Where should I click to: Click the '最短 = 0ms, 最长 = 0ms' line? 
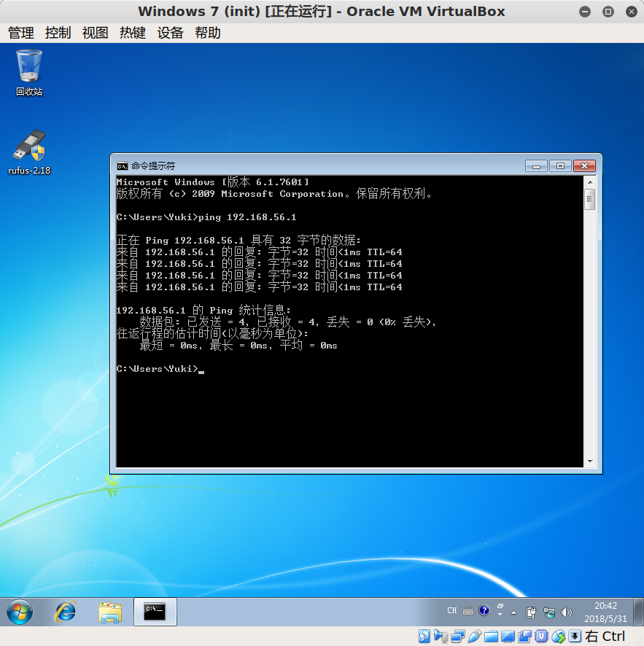(x=238, y=346)
